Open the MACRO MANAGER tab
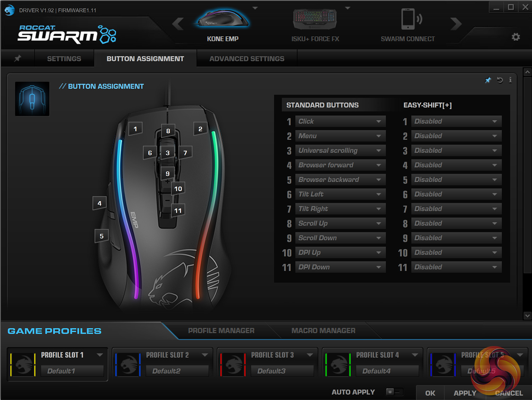This screenshot has height=400, width=532. [323, 331]
